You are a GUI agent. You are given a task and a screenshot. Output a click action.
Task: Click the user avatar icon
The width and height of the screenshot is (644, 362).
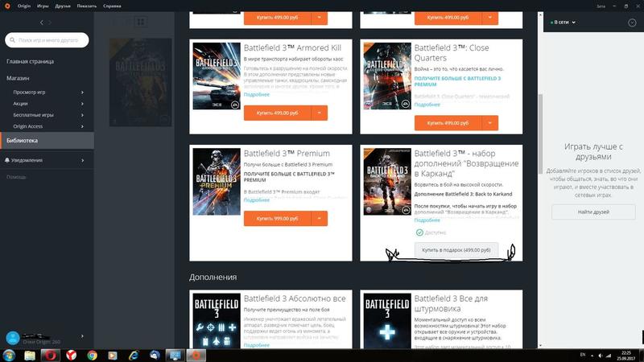pyautogui.click(x=13, y=338)
